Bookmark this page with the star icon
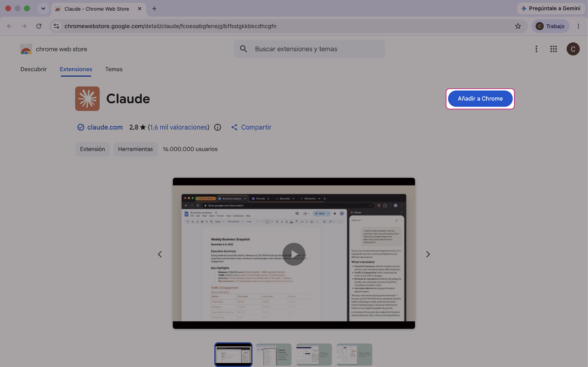Viewport: 588px width, 367px height. click(x=518, y=26)
